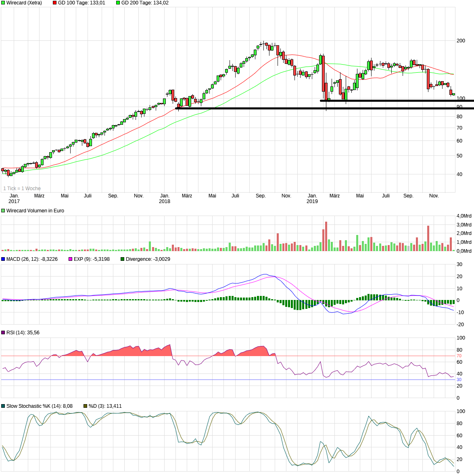This screenshot has height=476, width=474.
Task: Click the 'Sep.' 2018 axis label
Action: [x=261, y=196]
